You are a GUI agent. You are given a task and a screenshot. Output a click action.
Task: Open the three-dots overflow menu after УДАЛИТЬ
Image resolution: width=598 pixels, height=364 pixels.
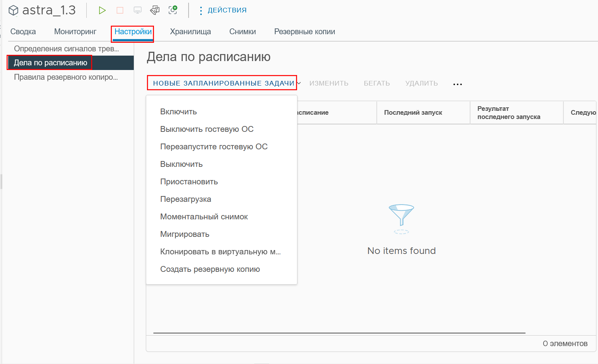(458, 84)
